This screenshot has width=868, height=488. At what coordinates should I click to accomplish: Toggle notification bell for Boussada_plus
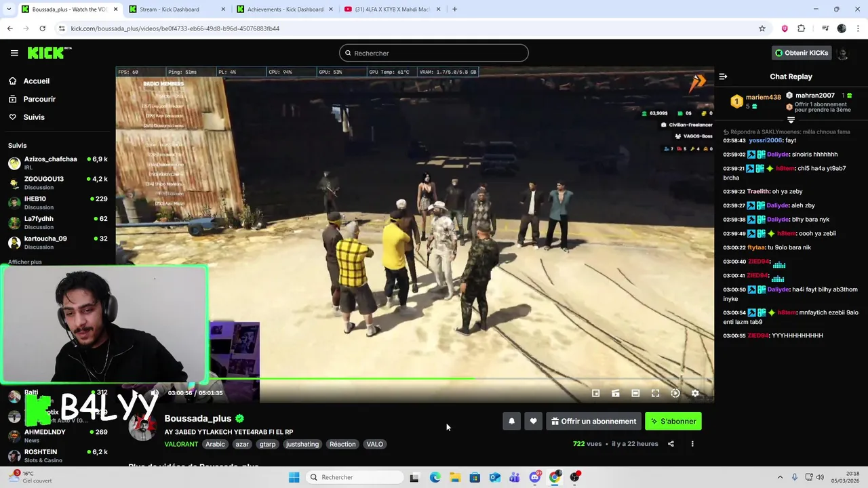[x=512, y=421]
